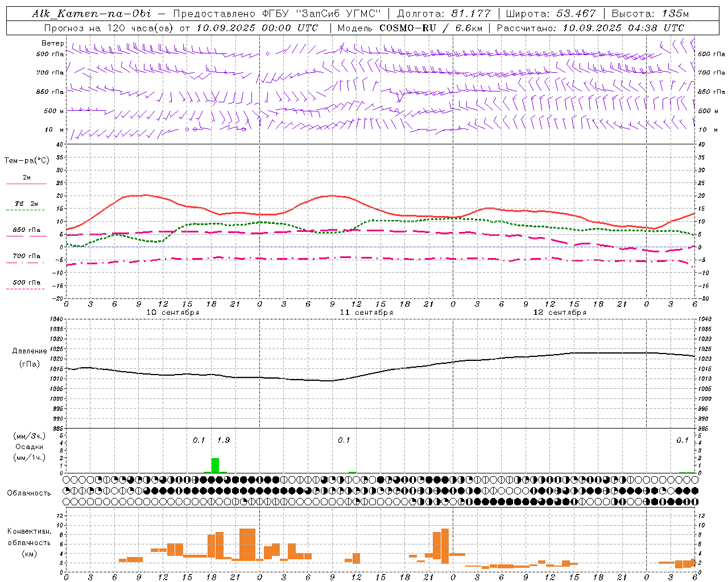Click the 500 гПа temperature legend dashed line
The height and width of the screenshot is (582, 728).
click(26, 289)
